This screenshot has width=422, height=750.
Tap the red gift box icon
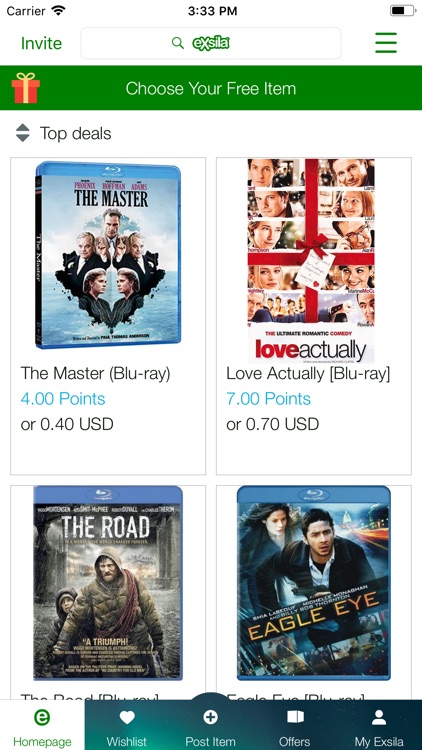pos(26,88)
